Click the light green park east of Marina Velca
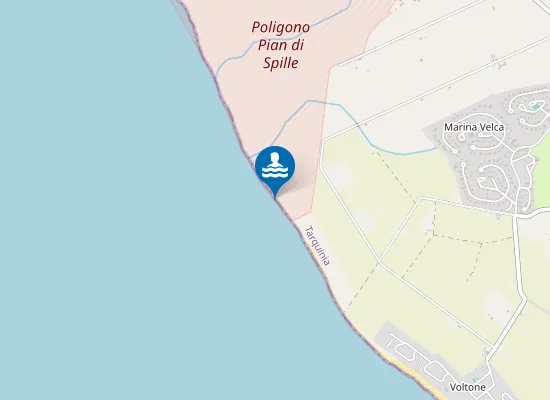Image resolution: width=550 pixels, height=400 pixels. [x=541, y=172]
